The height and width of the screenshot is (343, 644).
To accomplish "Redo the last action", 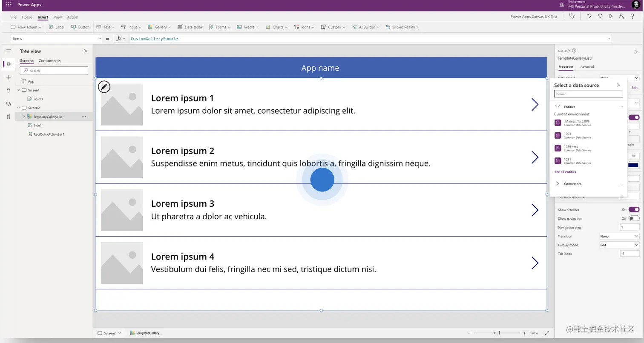I will pos(600,16).
